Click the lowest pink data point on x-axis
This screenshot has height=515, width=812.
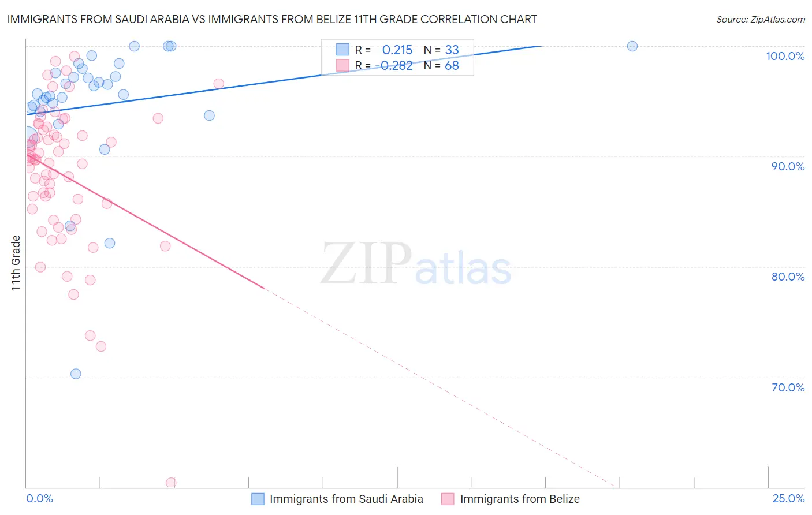pos(171,483)
